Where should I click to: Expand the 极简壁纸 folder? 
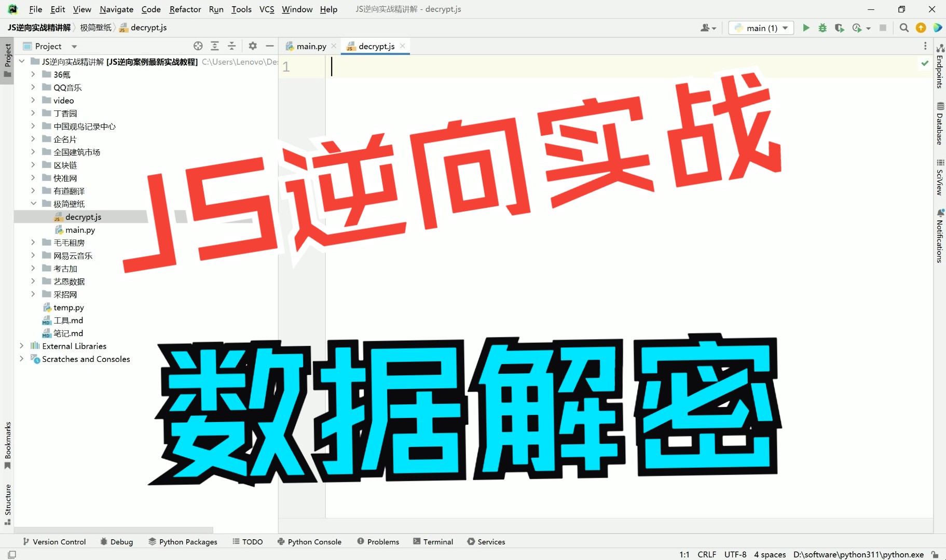point(34,203)
